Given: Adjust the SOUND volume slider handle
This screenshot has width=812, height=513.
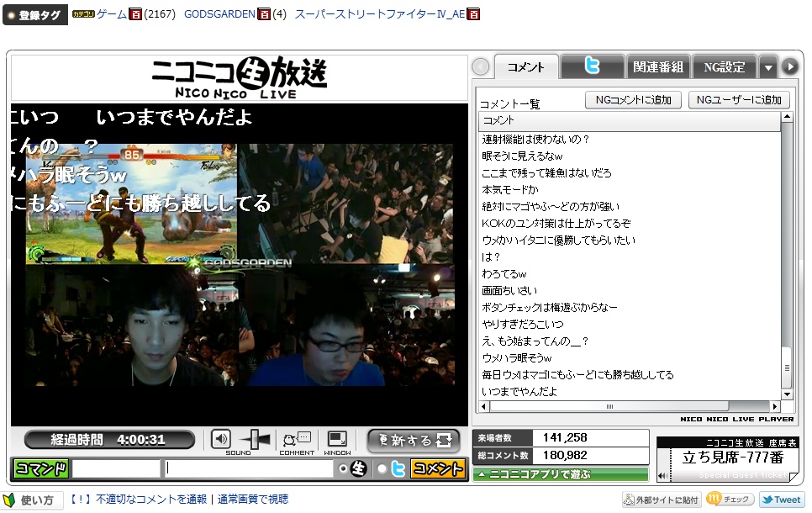Looking at the screenshot, I should coord(254,440).
